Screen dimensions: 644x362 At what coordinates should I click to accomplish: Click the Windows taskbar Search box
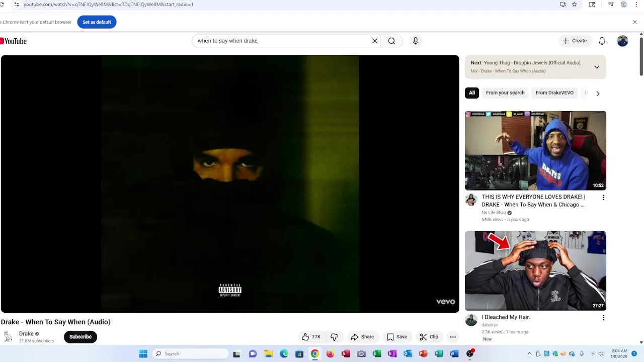pos(190,353)
